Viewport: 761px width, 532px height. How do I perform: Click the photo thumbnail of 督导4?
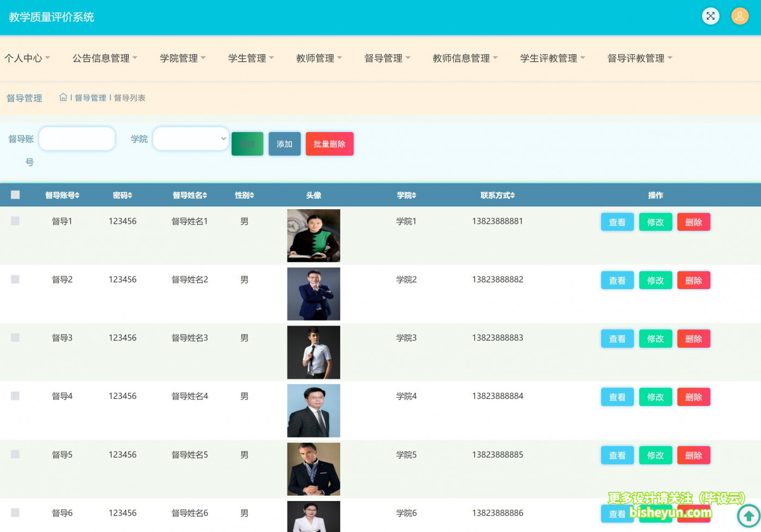314,410
